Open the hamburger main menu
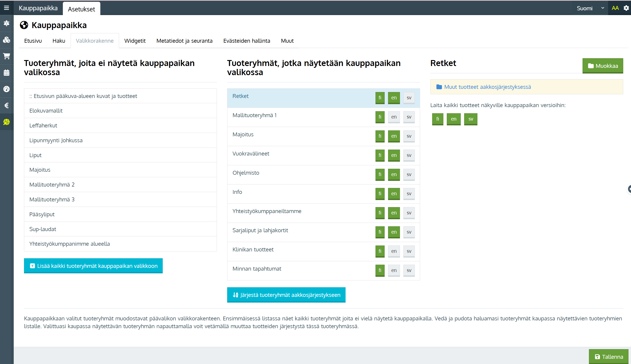 tap(6, 8)
